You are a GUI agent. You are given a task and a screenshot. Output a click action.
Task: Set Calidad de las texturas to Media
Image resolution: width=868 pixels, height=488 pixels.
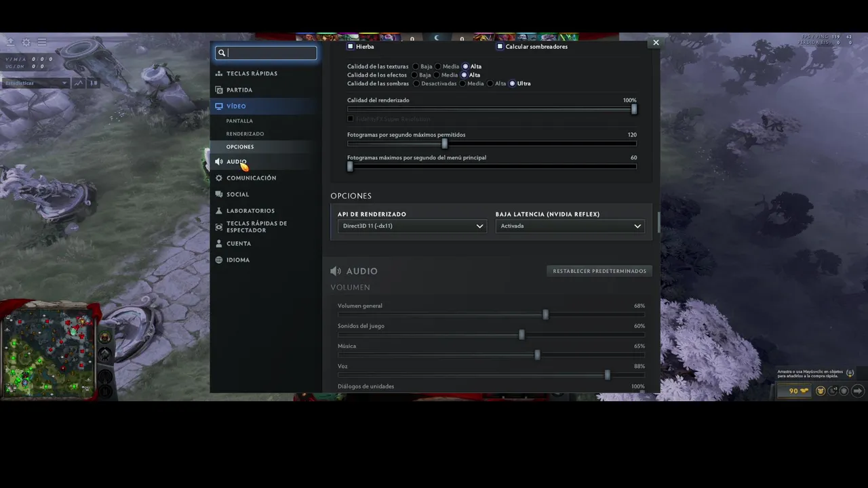(x=437, y=66)
